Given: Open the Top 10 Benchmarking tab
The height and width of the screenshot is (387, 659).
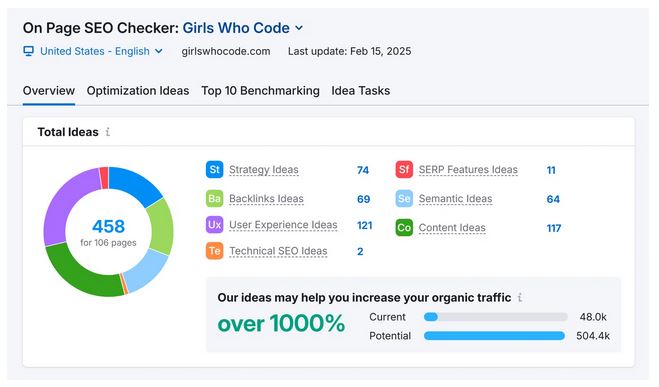Looking at the screenshot, I should click(260, 91).
